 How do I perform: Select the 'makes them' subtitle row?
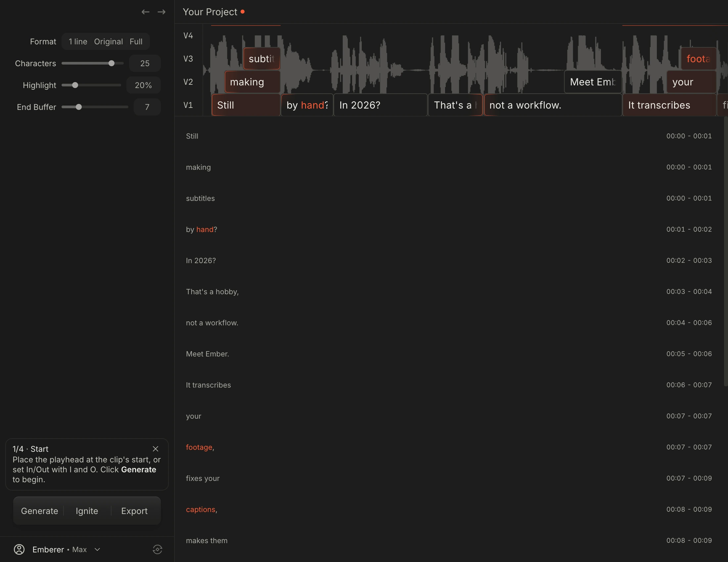pos(449,541)
